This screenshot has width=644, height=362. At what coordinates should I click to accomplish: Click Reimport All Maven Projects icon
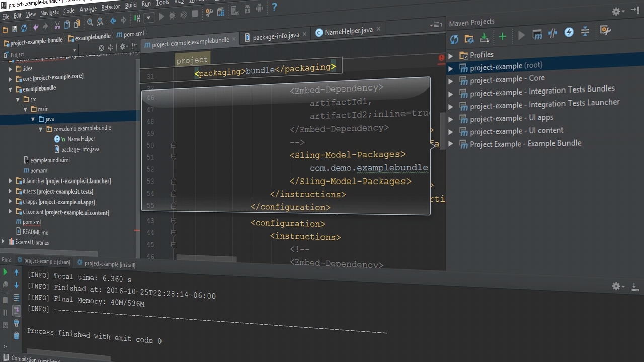tap(454, 39)
